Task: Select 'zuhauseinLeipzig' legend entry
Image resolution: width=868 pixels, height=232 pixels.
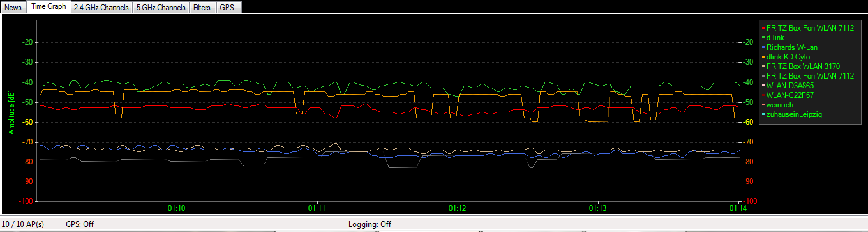Action: [794, 114]
